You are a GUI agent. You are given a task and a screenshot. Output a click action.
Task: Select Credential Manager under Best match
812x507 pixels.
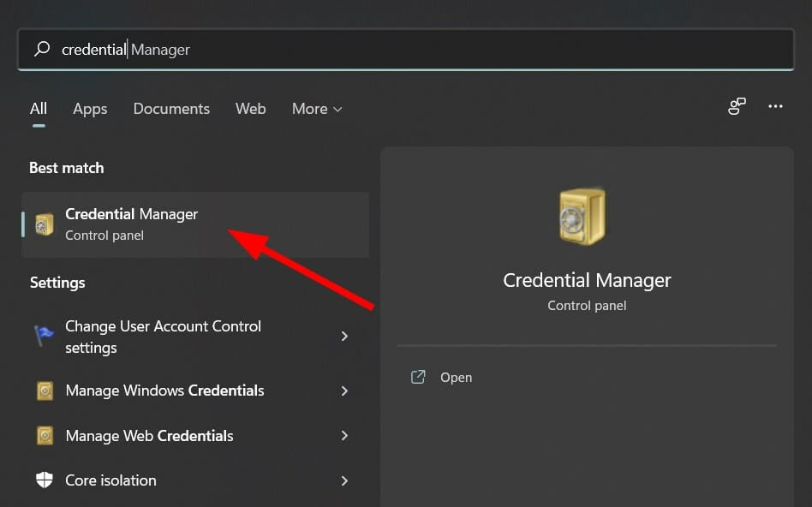pyautogui.click(x=131, y=214)
